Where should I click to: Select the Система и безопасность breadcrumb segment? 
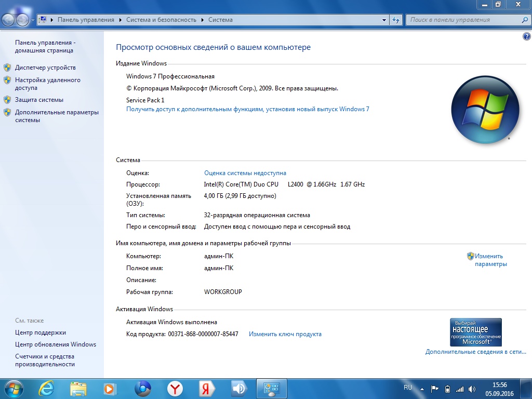161,20
